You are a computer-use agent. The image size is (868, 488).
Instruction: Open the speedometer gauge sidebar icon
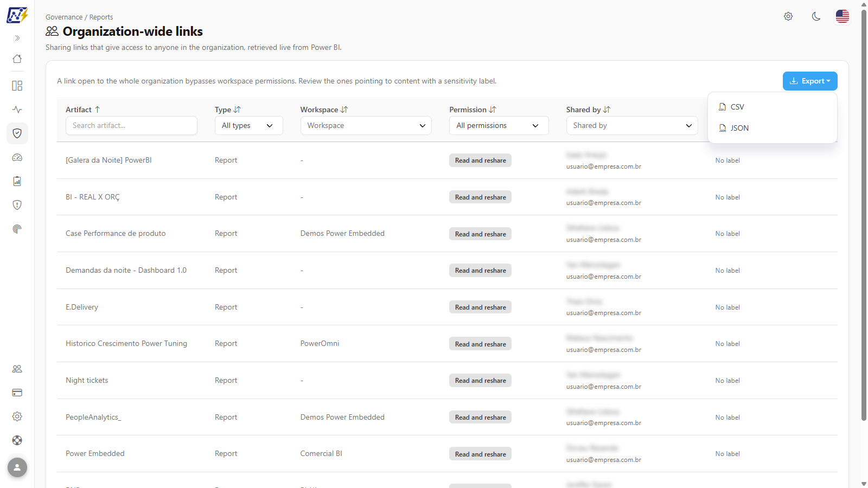pyautogui.click(x=17, y=157)
